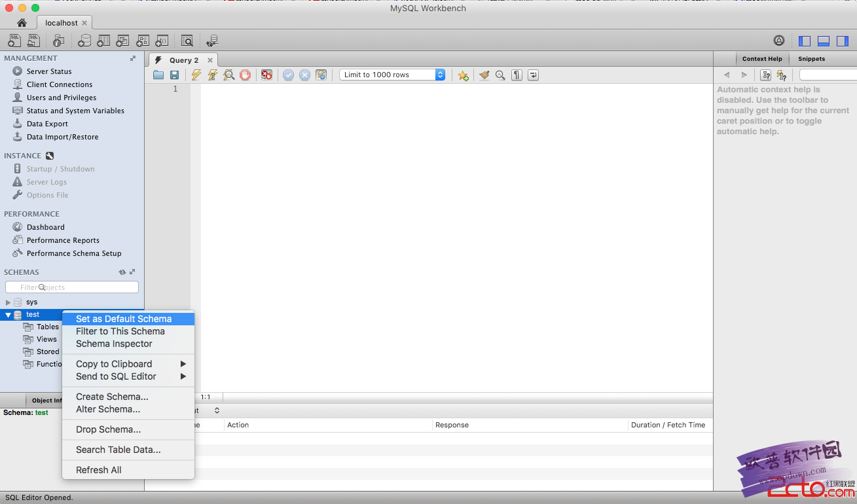Viewport: 857px width, 504px height.
Task: Open the Search Table Data toolbar icon
Action: [x=187, y=41]
